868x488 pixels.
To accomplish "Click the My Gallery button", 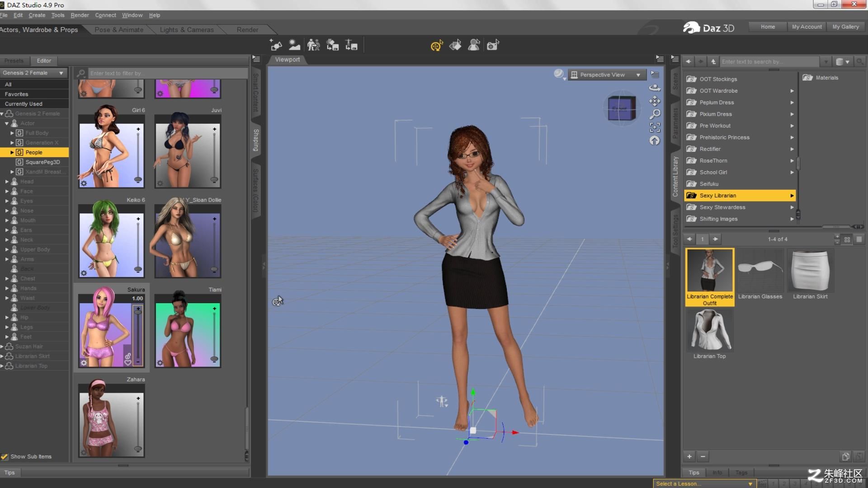I will 846,27.
